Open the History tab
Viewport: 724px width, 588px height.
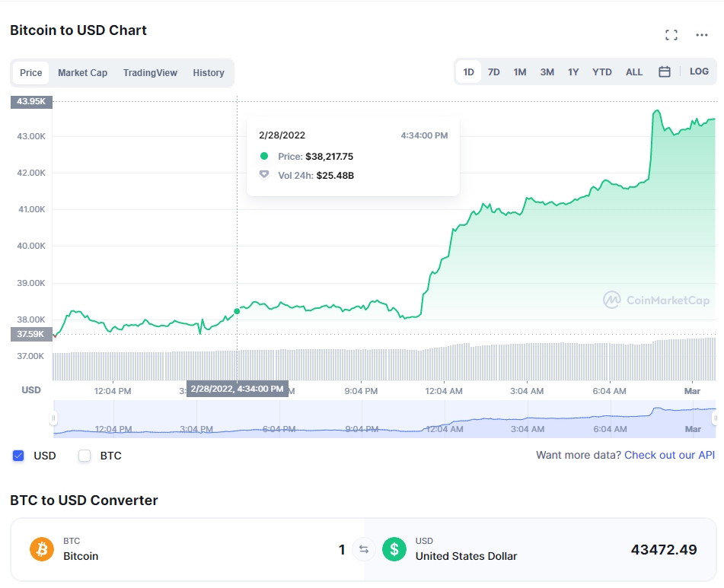209,73
